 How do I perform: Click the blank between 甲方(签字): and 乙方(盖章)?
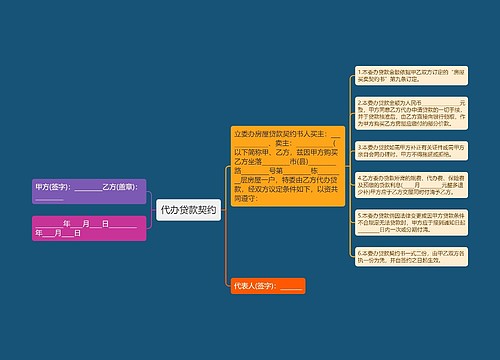pos(88,188)
